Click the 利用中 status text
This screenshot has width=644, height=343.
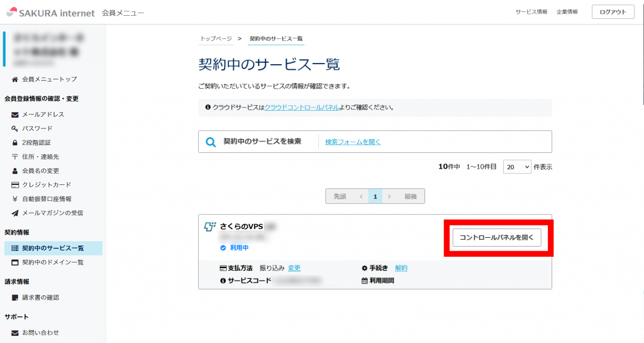(239, 248)
